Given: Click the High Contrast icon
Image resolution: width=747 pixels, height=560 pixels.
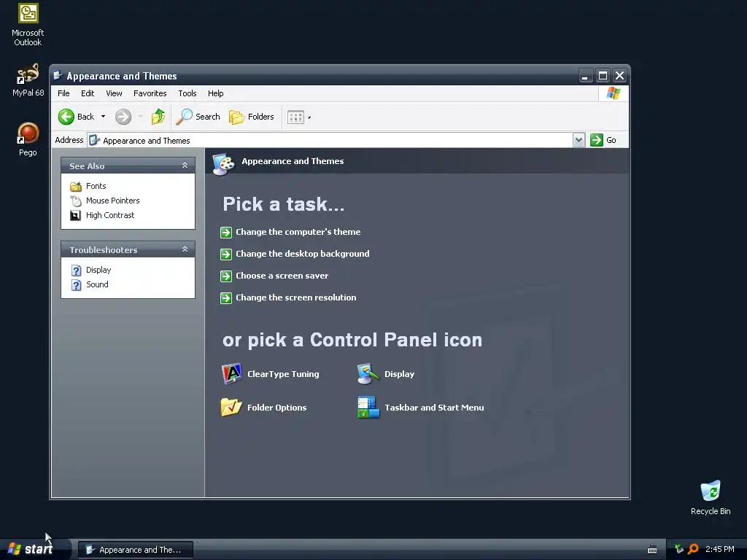Looking at the screenshot, I should [x=75, y=216].
